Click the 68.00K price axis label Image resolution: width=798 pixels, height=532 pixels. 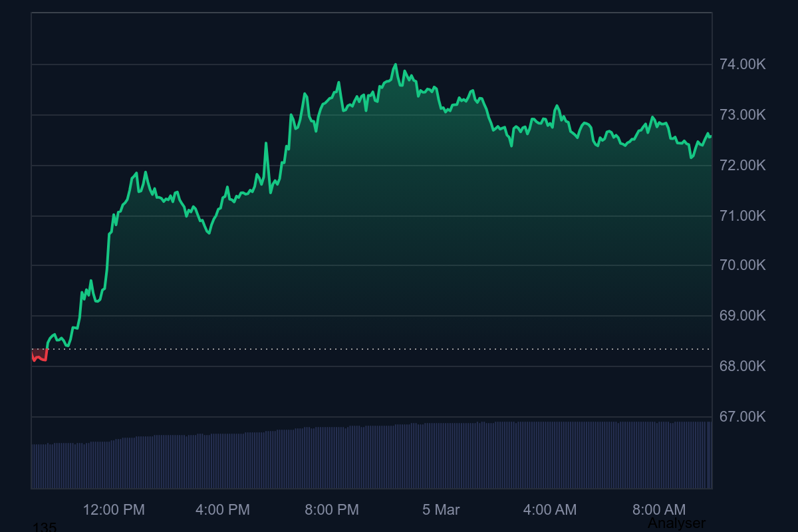(x=742, y=366)
